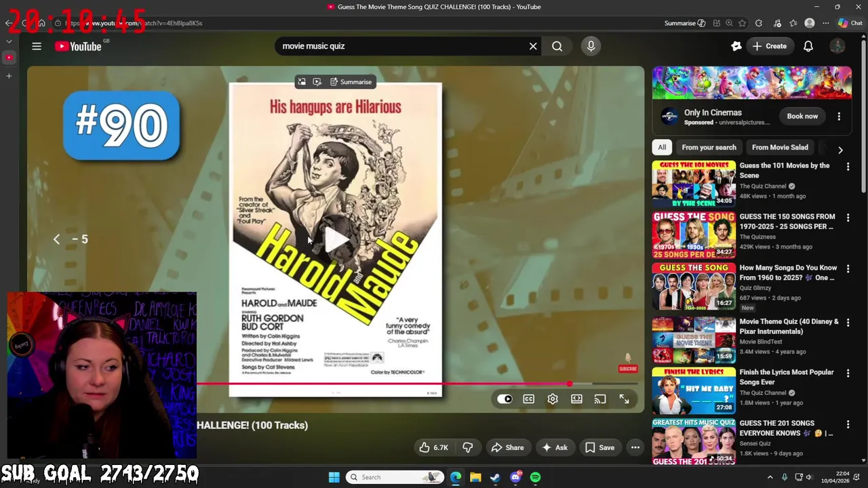
Task: Switch to theatre mode
Action: (x=576, y=399)
